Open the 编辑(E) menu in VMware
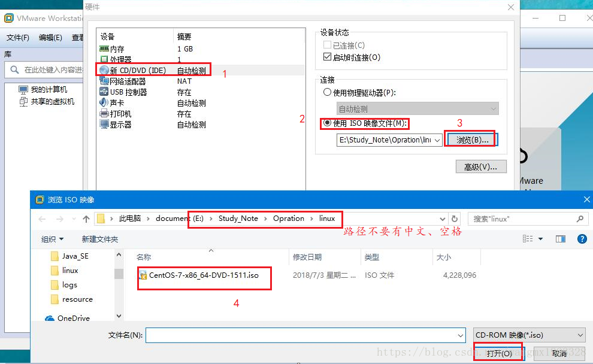 coord(50,38)
